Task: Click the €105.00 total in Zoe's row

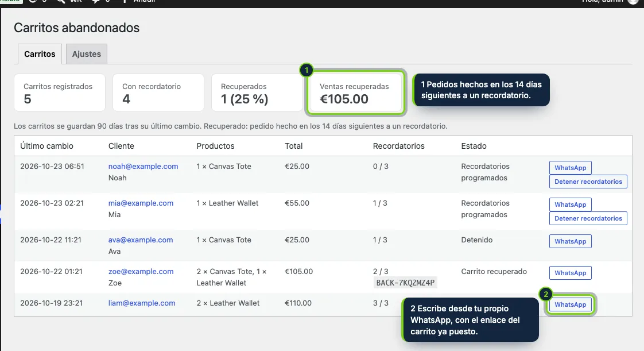Action: [x=298, y=271]
